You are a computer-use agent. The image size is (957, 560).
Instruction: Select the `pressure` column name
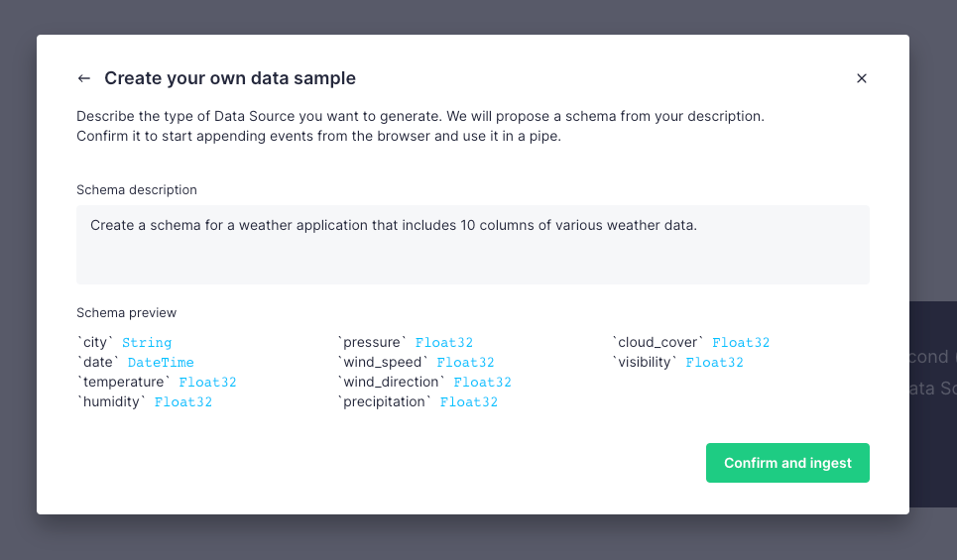[373, 342]
